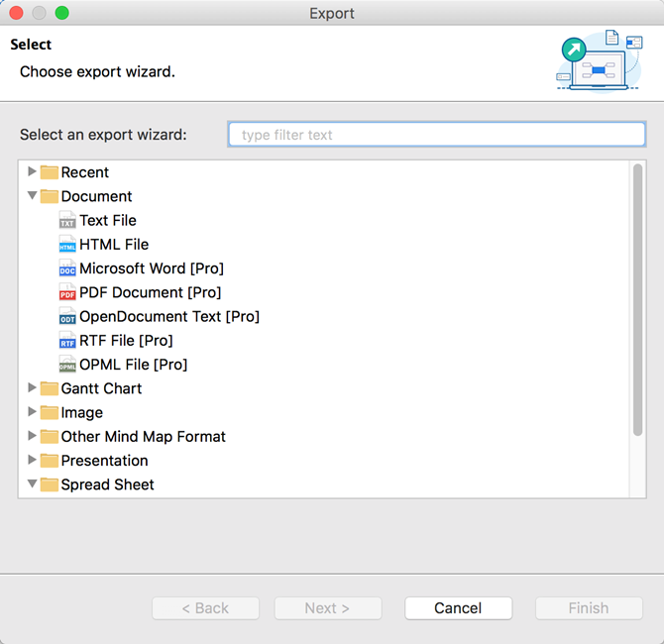Select the Microsoft Word DOC icon
Image resolution: width=664 pixels, height=644 pixels.
pyautogui.click(x=67, y=268)
